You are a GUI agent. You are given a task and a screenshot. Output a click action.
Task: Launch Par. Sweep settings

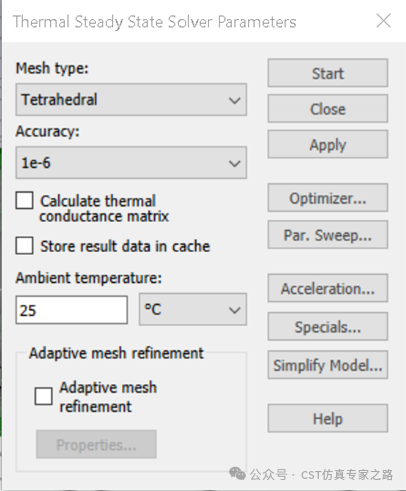pos(328,235)
